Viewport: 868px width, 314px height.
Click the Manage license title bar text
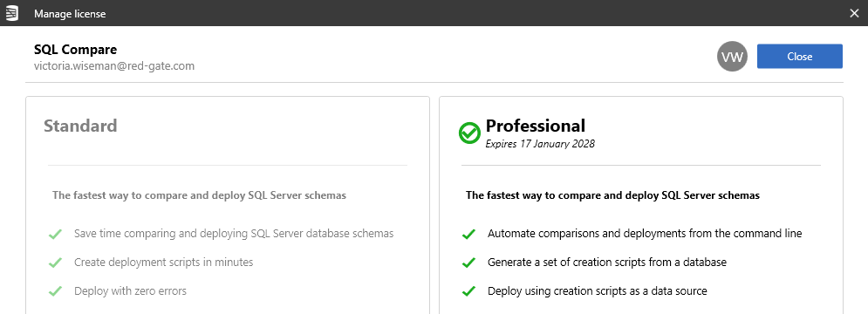pos(70,13)
